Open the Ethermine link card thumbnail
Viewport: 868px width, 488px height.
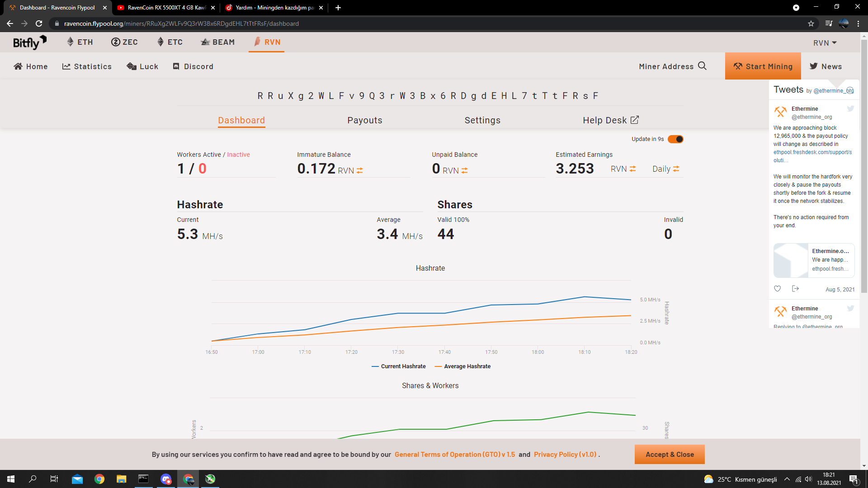791,260
